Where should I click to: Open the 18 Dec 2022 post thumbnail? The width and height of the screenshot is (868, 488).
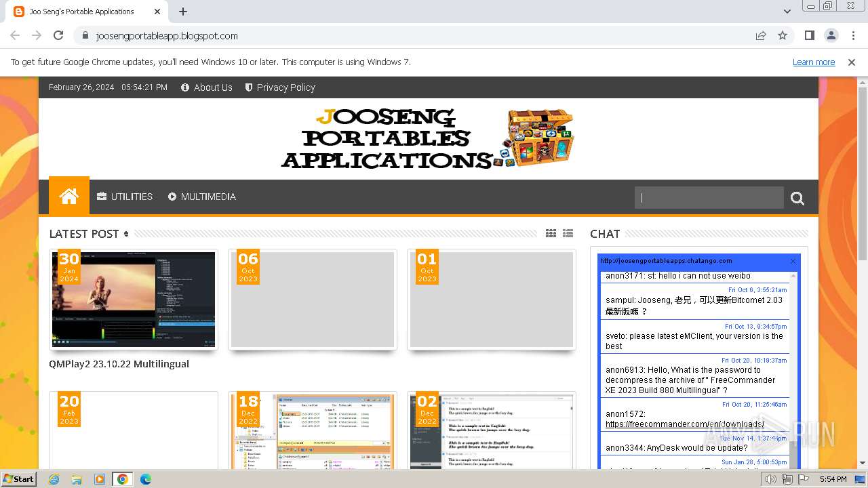[x=313, y=430]
